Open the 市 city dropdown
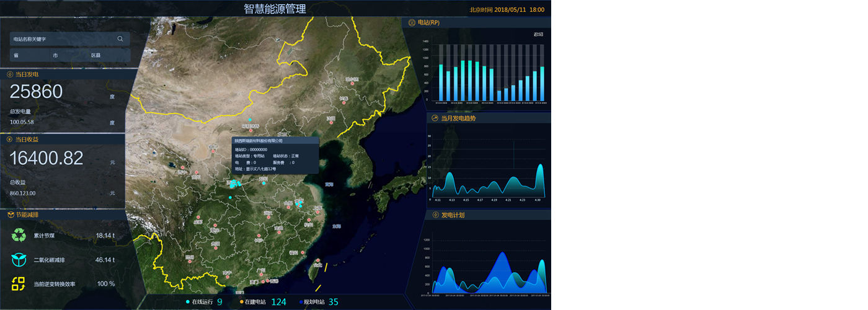This screenshot has width=868, height=310. [69, 56]
